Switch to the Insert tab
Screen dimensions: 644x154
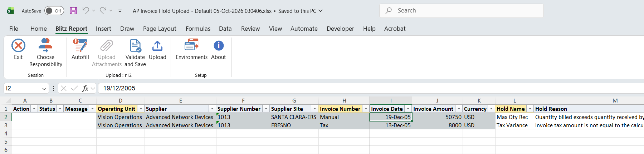[x=103, y=29]
